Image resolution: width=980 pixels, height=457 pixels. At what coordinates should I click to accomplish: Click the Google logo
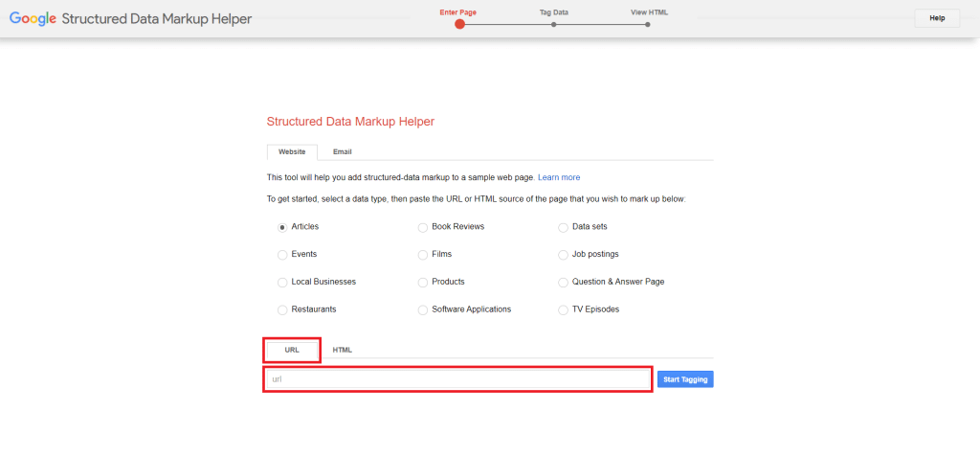[33, 19]
